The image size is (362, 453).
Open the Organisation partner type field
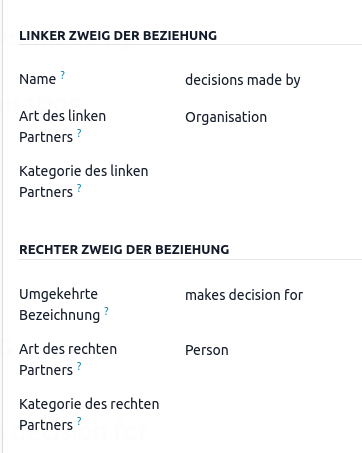[226, 117]
